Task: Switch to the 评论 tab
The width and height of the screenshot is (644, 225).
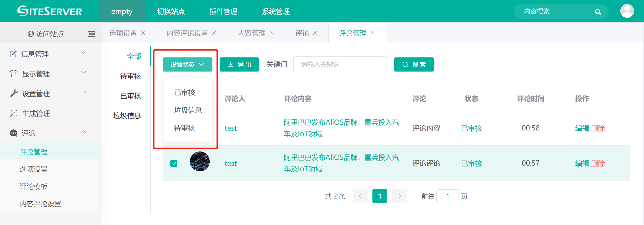Action: pos(302,33)
